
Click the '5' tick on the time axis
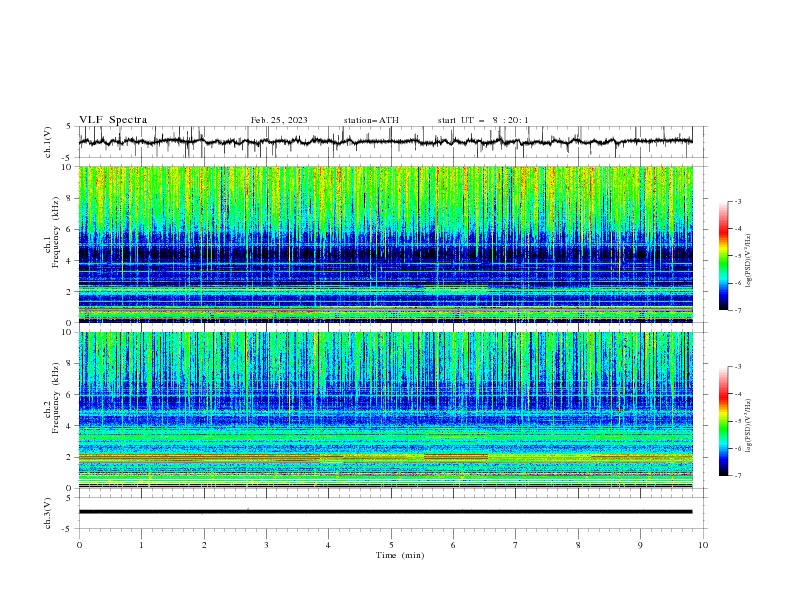pyautogui.click(x=391, y=545)
